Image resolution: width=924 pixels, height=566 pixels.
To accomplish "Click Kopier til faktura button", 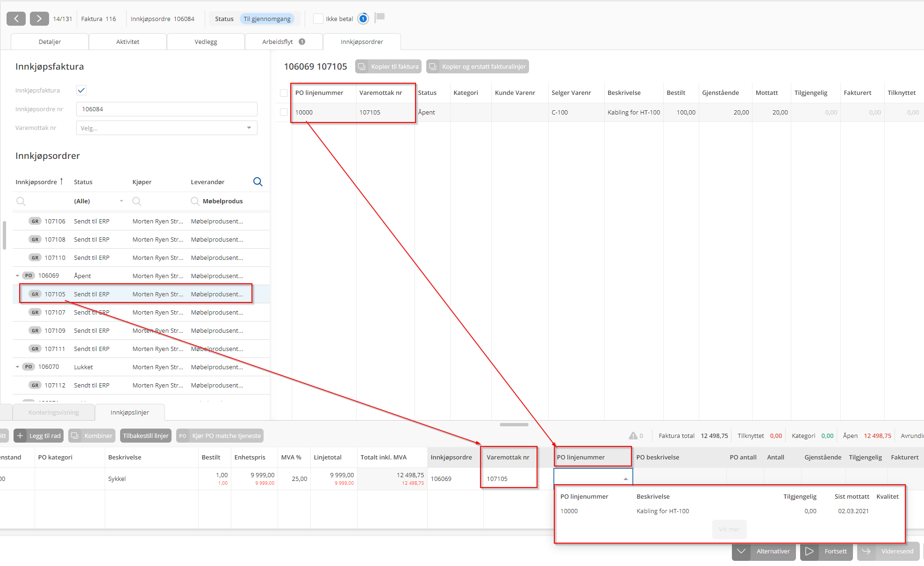I will [x=388, y=66].
